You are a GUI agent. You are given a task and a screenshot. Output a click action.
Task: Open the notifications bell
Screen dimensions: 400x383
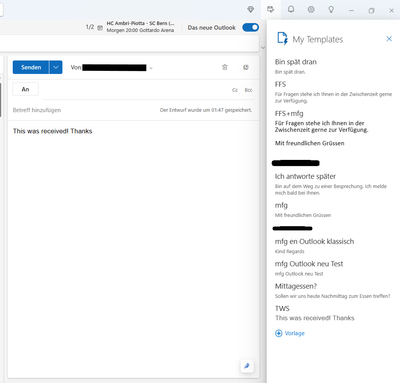[291, 9]
